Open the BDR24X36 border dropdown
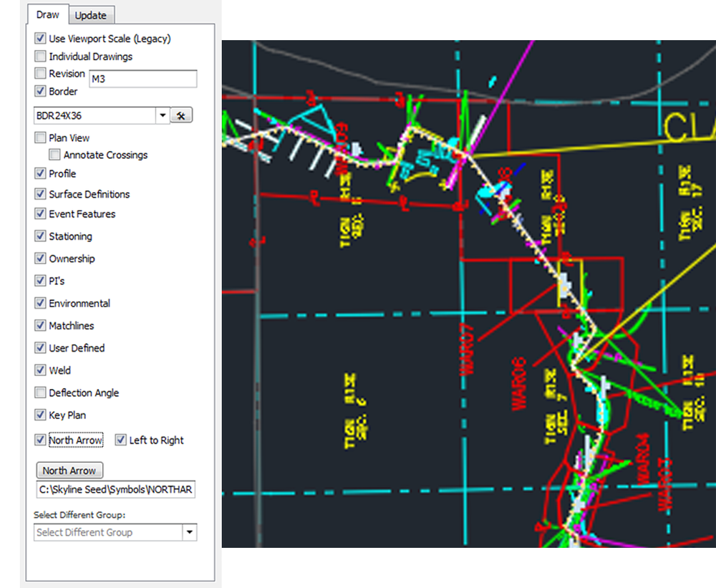Image resolution: width=716 pixels, height=588 pixels. pyautogui.click(x=161, y=115)
